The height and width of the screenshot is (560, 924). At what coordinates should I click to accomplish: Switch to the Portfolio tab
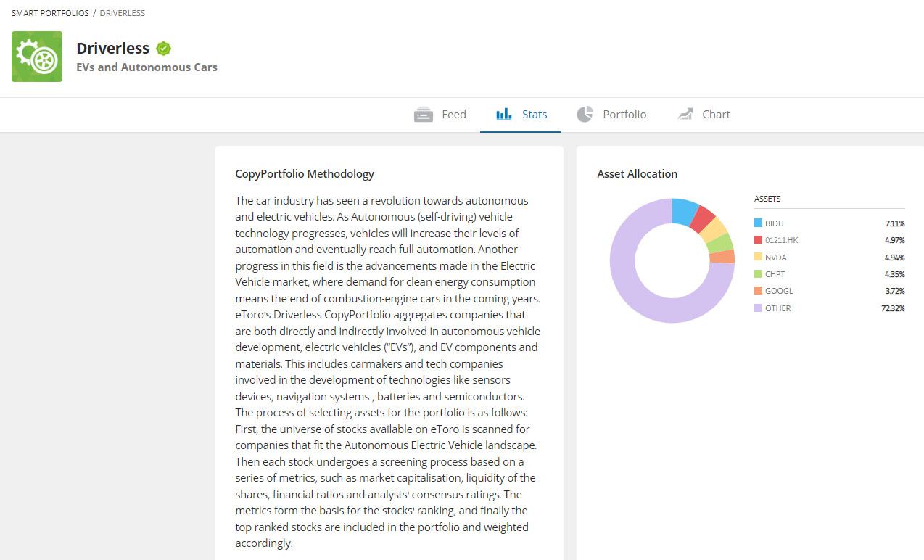click(x=611, y=115)
